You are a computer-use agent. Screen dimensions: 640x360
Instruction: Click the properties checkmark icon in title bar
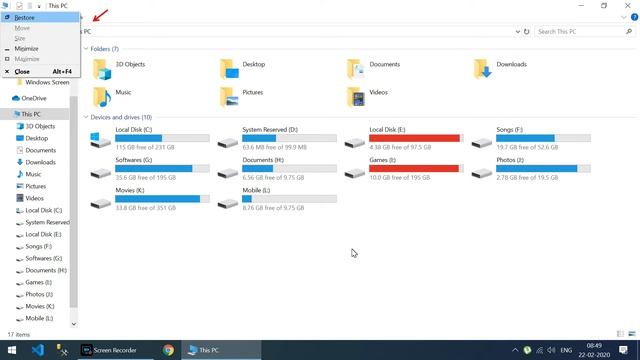[19, 6]
